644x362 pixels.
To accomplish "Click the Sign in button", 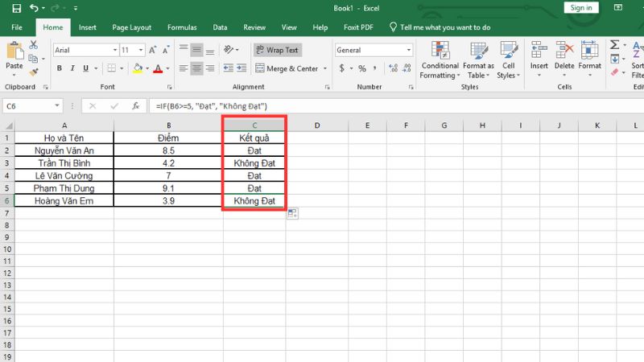I will pyautogui.click(x=580, y=8).
